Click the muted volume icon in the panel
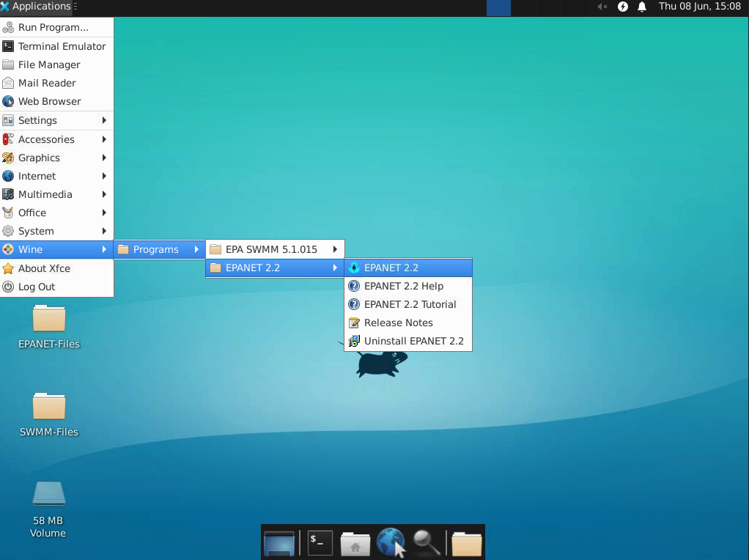 click(602, 7)
